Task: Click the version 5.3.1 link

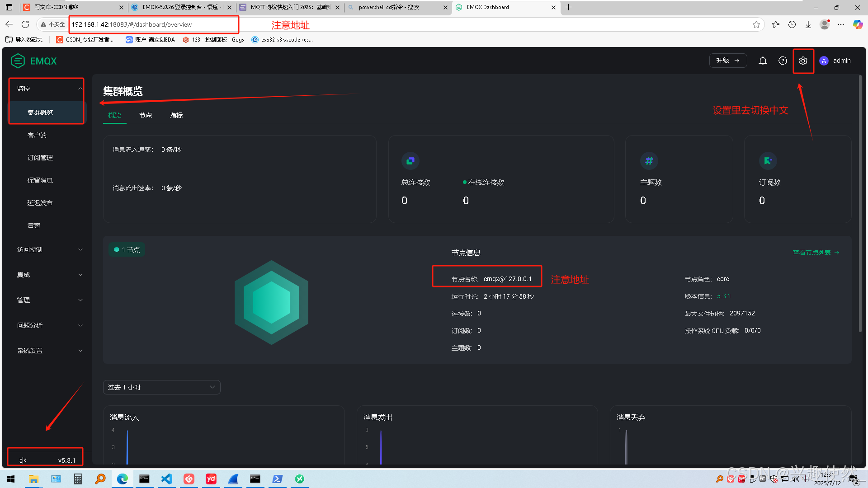Action: [x=724, y=296]
